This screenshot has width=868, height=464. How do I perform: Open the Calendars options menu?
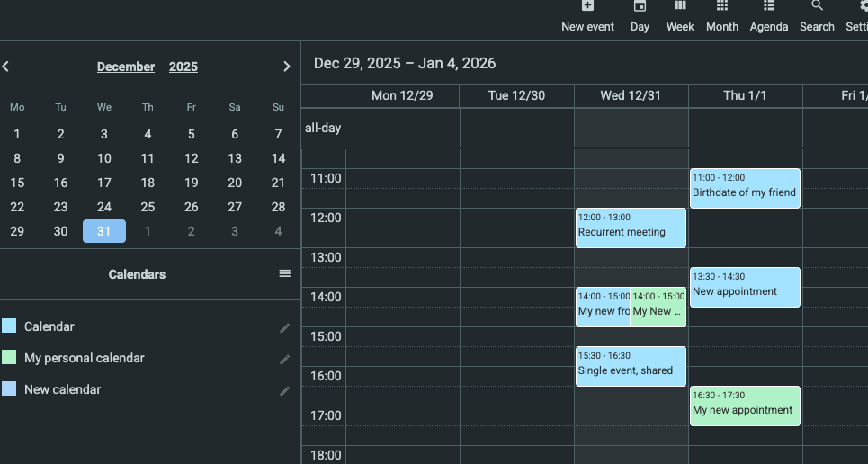point(285,273)
